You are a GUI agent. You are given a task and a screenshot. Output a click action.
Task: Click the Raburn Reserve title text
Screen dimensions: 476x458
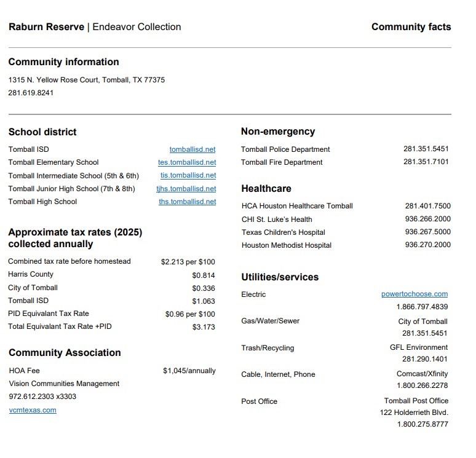pyautogui.click(x=46, y=27)
